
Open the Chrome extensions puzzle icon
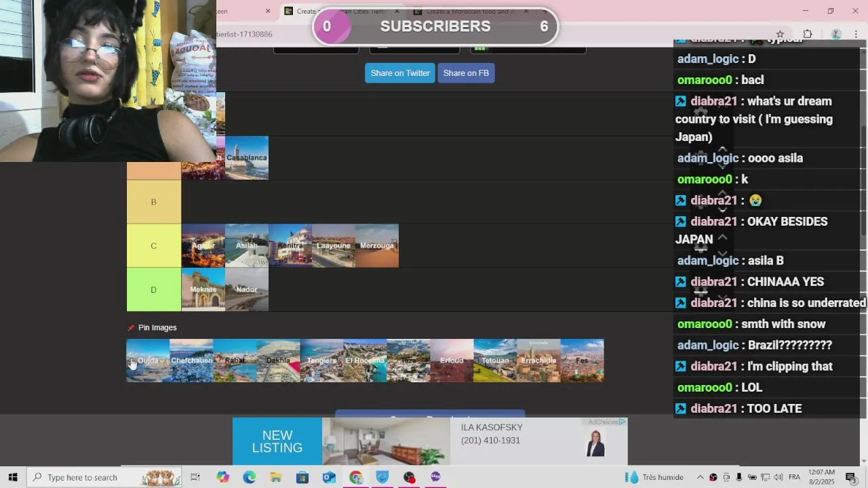808,35
